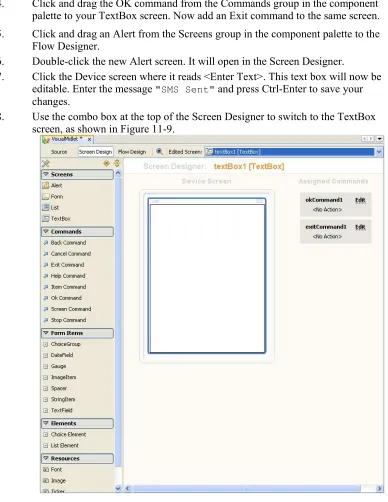388x502 pixels.
Task: Click <No Action> under exitCommand1
Action: pos(327,237)
